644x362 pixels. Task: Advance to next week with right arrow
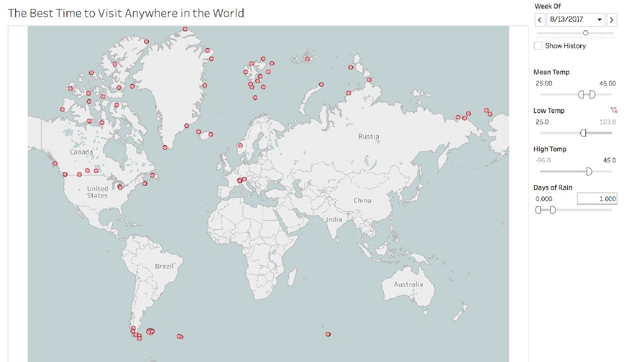(612, 20)
